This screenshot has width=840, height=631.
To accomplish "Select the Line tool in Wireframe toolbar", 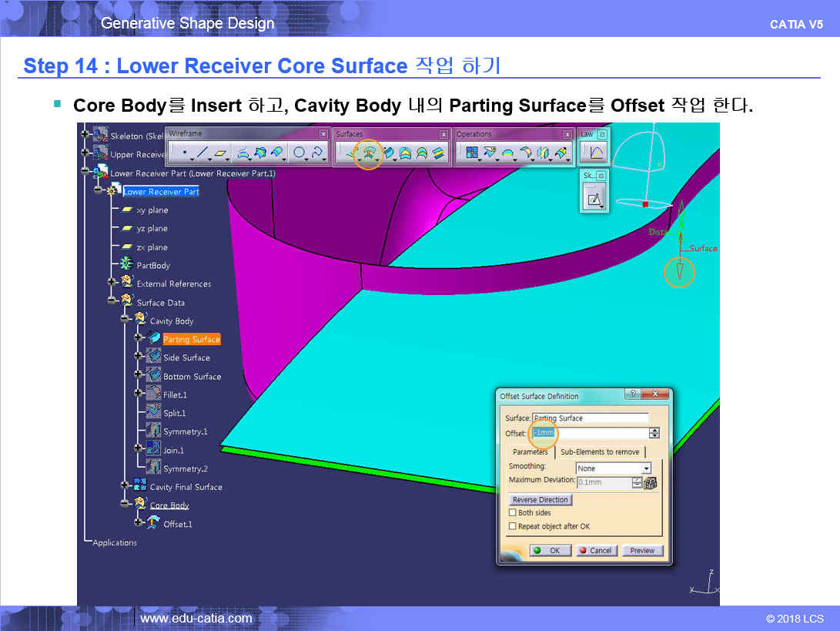I will click(x=202, y=153).
